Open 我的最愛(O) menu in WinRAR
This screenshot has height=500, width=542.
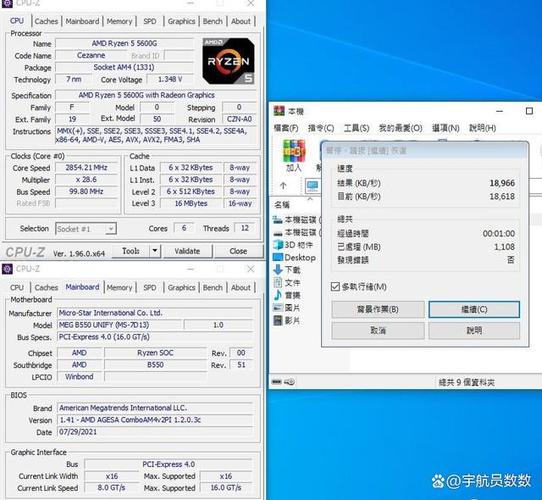coord(401,128)
